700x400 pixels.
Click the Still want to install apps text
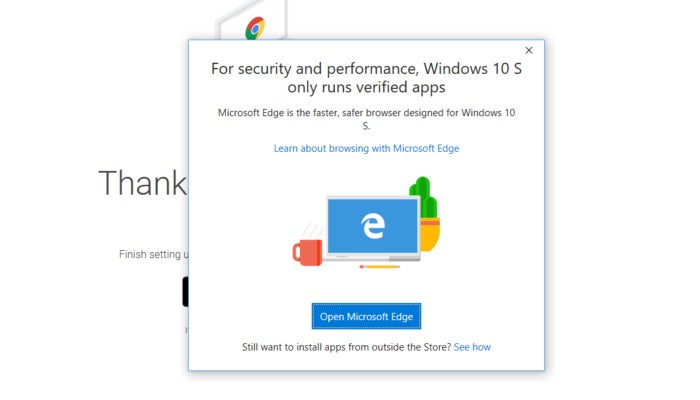(x=346, y=347)
